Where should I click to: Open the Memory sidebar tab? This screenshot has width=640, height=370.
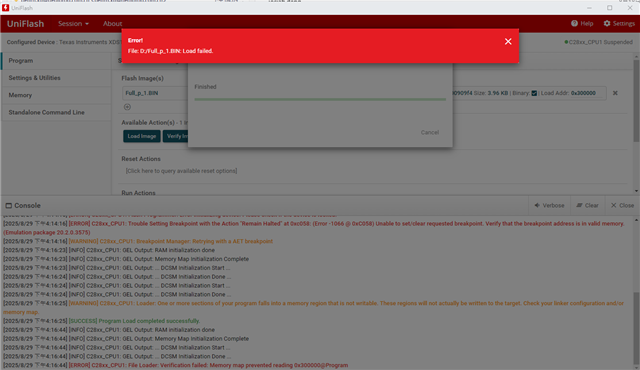(x=56, y=95)
